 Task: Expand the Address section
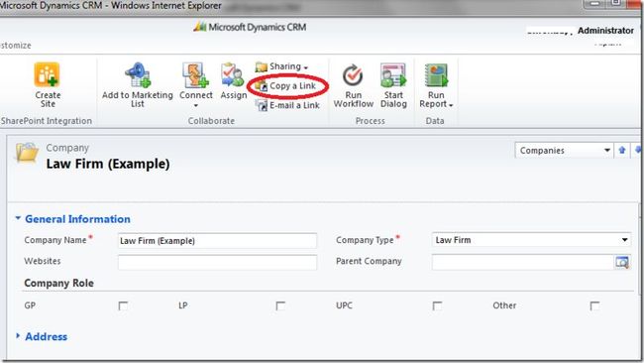coord(18,336)
